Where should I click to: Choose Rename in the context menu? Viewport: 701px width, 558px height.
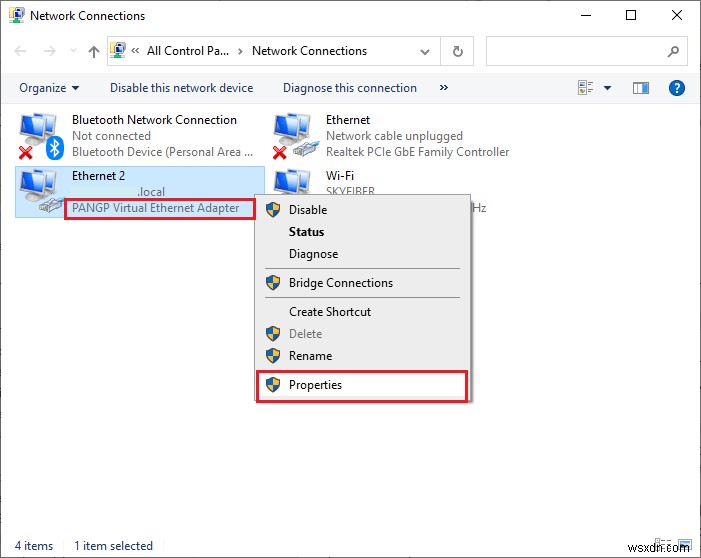362,356
